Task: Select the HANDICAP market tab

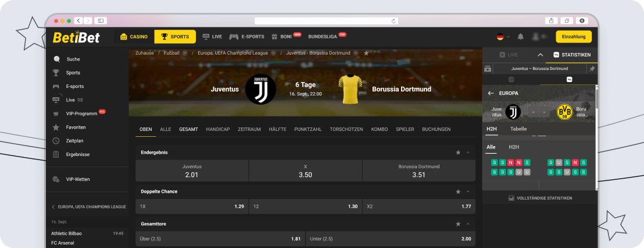Action: pyautogui.click(x=218, y=129)
